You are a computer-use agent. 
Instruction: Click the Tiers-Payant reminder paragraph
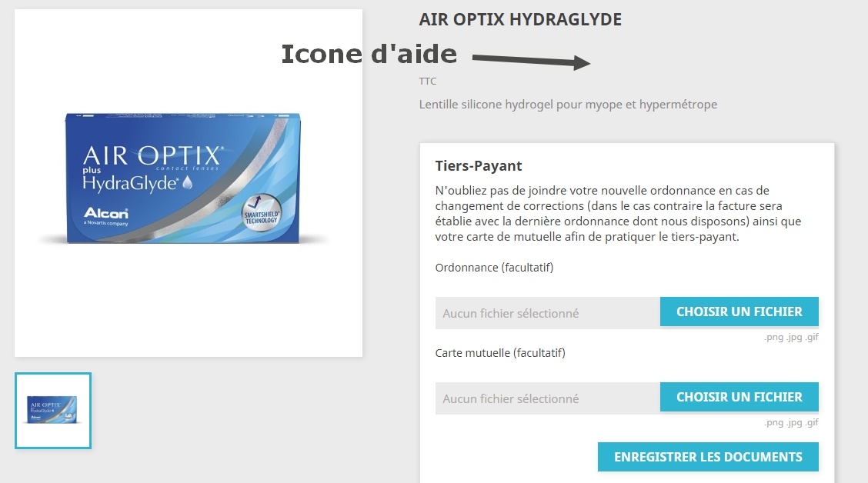tap(618, 214)
